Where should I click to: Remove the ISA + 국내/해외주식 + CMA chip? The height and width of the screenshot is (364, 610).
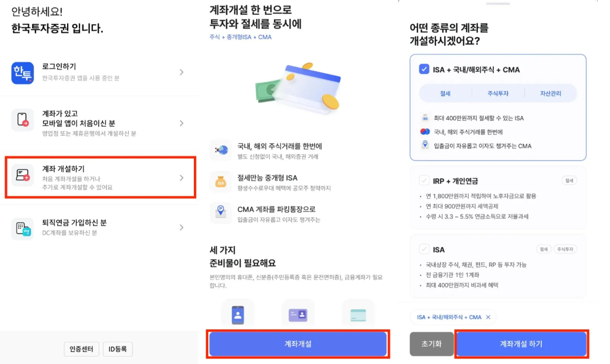point(490,317)
